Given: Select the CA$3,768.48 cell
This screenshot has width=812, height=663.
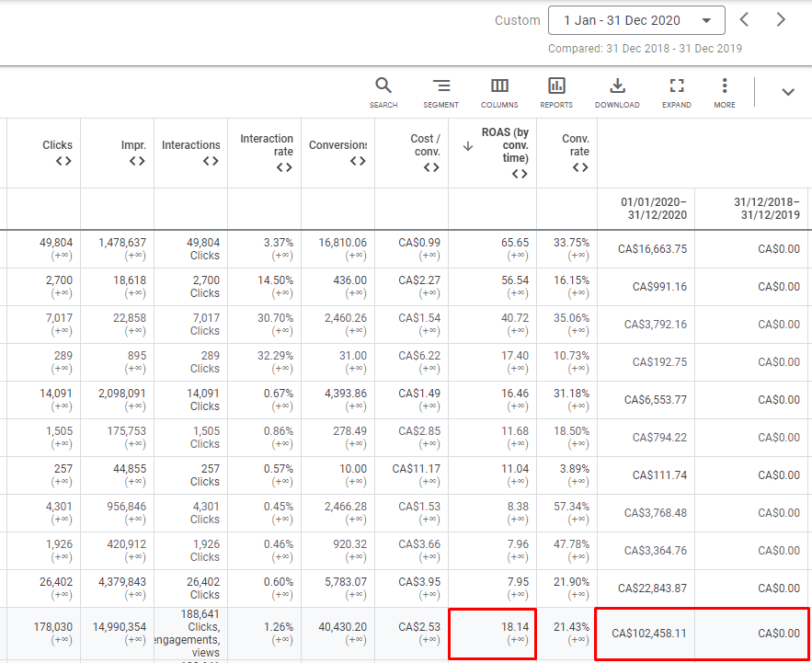Looking at the screenshot, I should point(656,513).
